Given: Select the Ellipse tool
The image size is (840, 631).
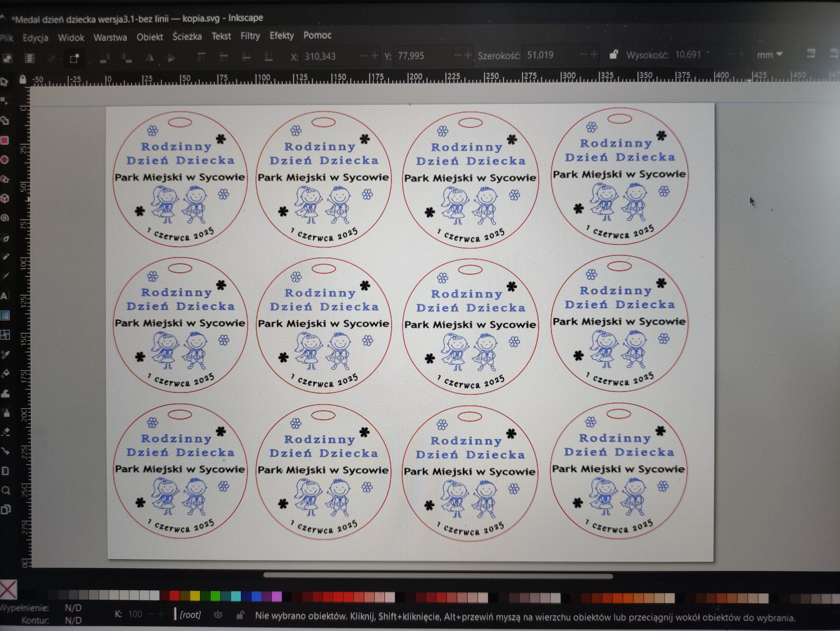Looking at the screenshot, I should click(x=5, y=160).
